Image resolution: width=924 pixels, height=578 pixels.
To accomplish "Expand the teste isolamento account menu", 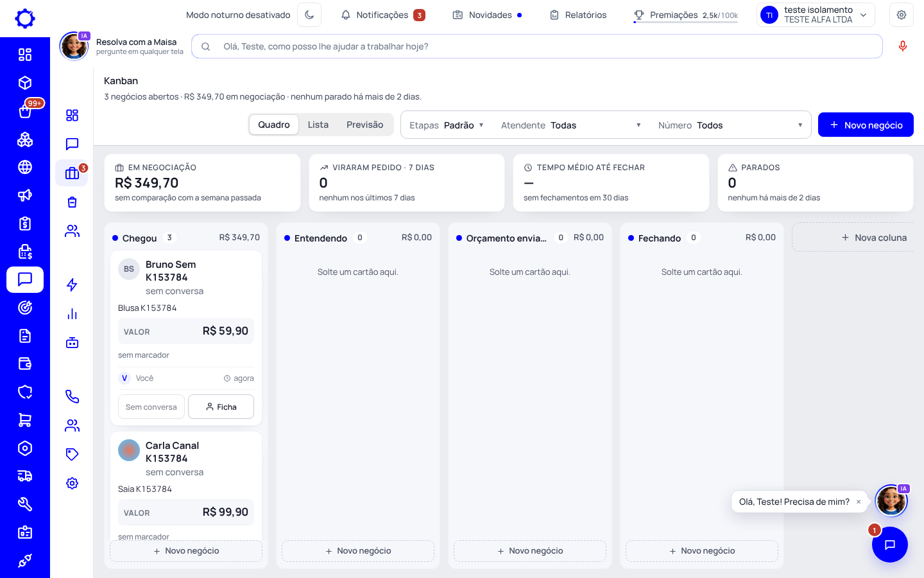I will tap(816, 15).
